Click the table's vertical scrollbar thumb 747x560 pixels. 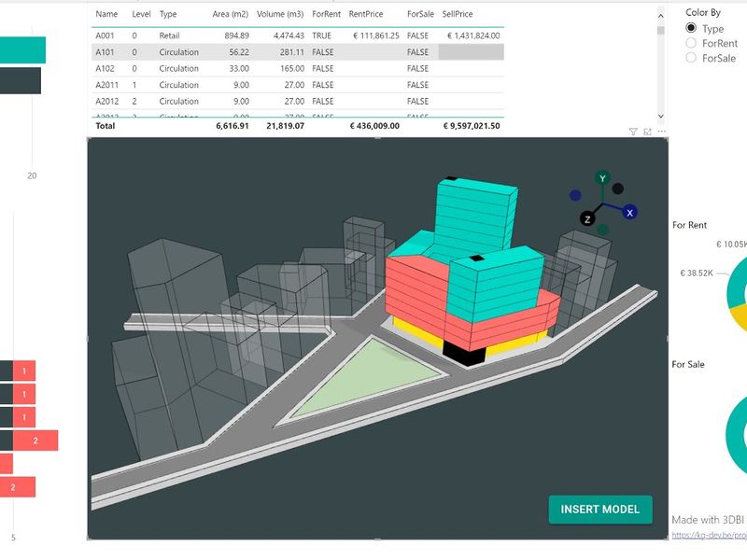pyautogui.click(x=661, y=29)
